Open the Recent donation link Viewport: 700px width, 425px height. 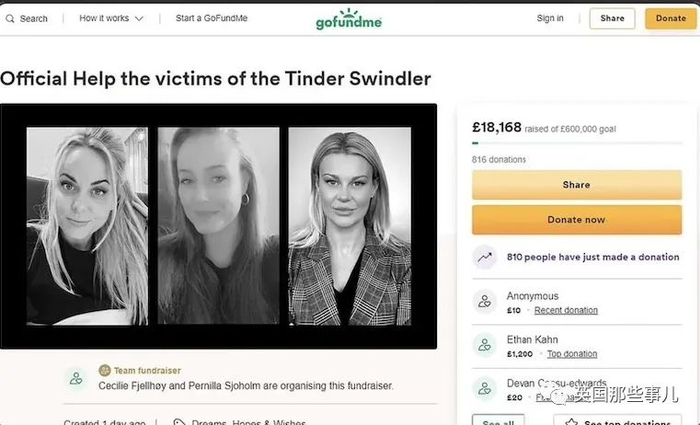coord(566,310)
